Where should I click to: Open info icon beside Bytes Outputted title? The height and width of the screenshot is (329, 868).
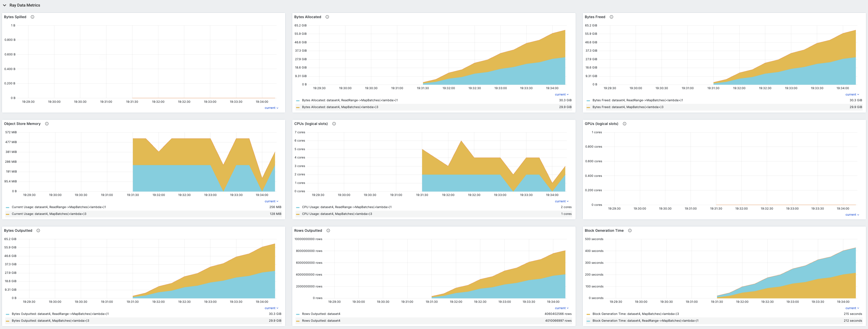[x=39, y=231]
